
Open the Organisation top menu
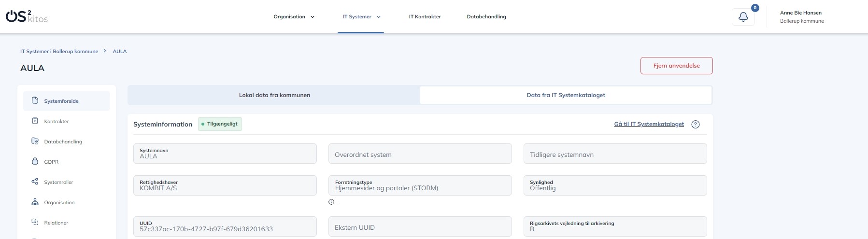tap(294, 16)
